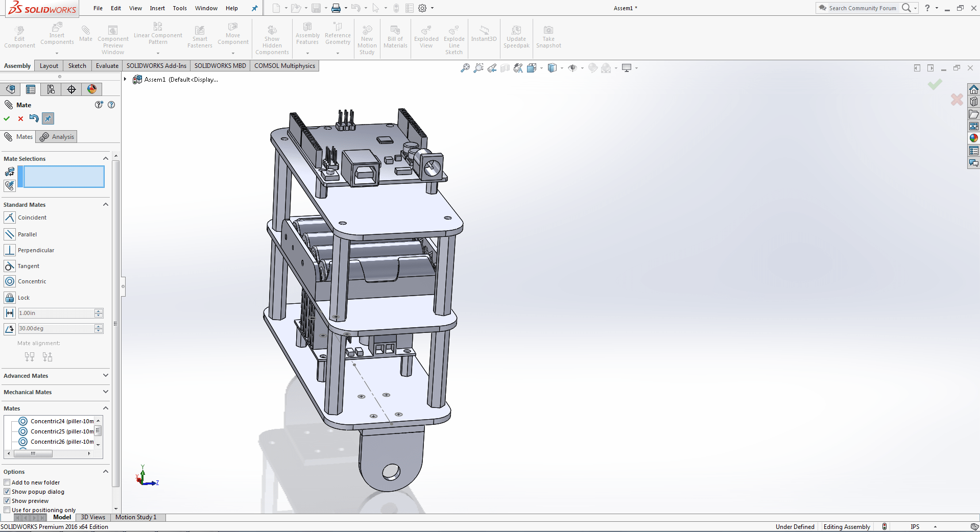
Task: Toggle the Distance mate icon
Action: click(x=10, y=313)
